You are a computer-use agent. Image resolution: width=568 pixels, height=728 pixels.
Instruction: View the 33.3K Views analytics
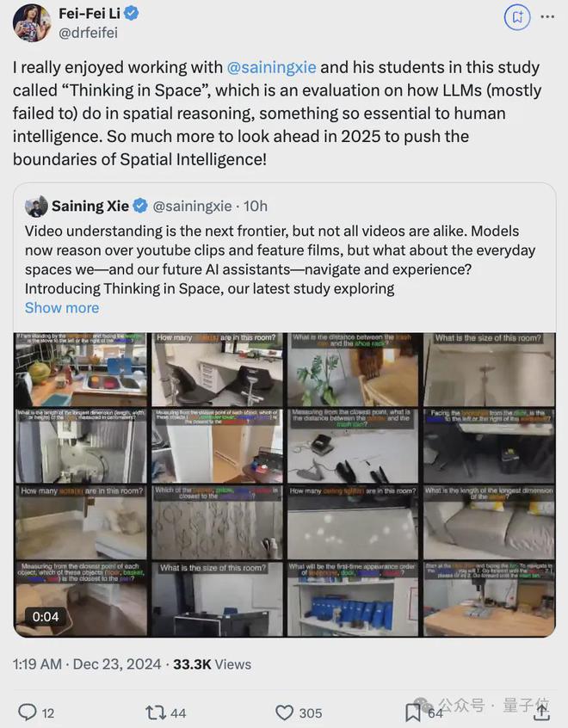click(x=213, y=664)
